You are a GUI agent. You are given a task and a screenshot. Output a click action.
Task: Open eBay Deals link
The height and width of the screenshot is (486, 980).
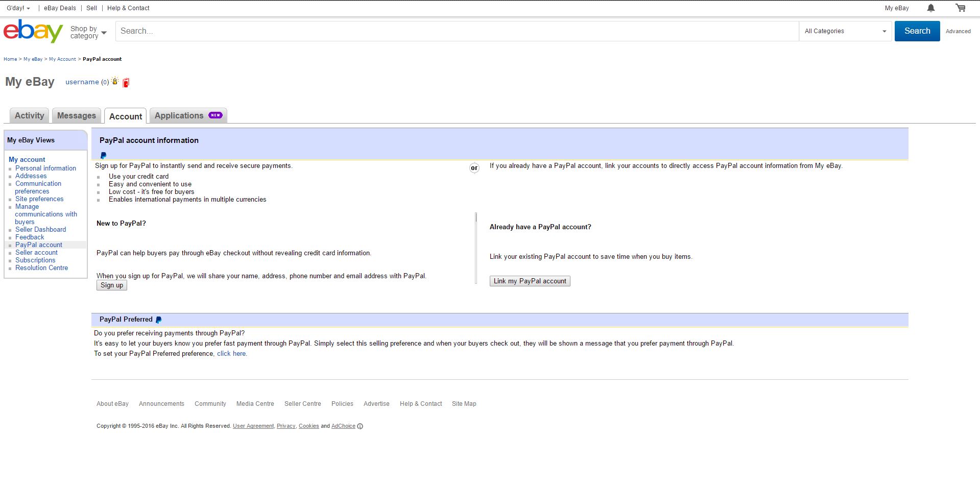(60, 8)
